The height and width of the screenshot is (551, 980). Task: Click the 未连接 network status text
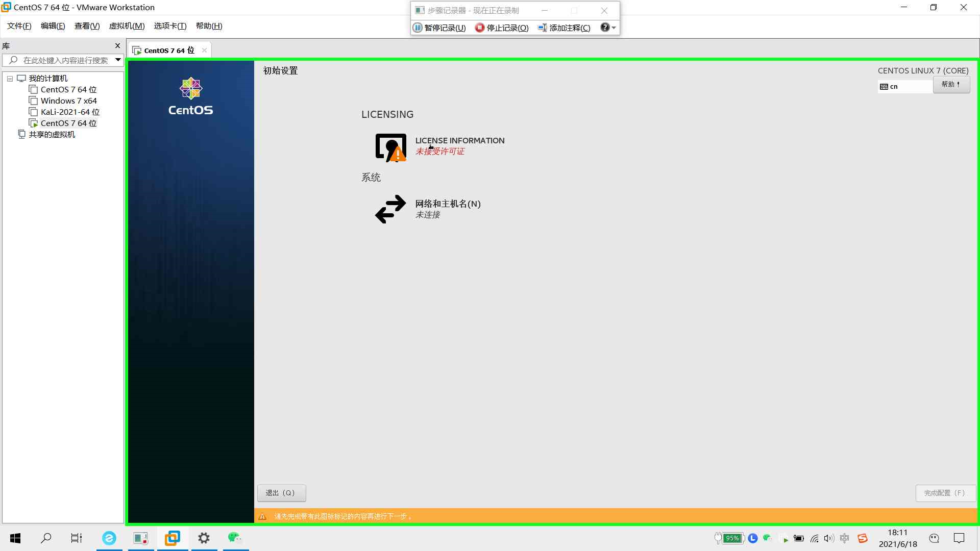(427, 215)
